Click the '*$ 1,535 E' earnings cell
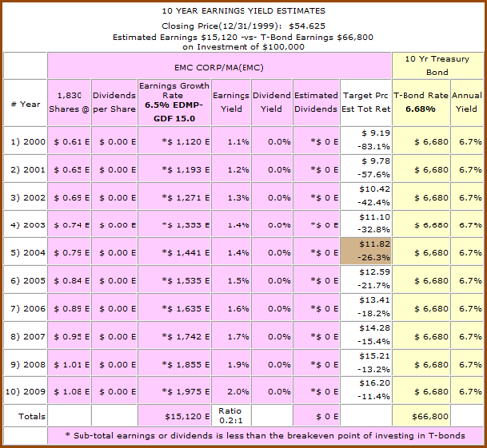The width and height of the screenshot is (487, 448). (174, 279)
